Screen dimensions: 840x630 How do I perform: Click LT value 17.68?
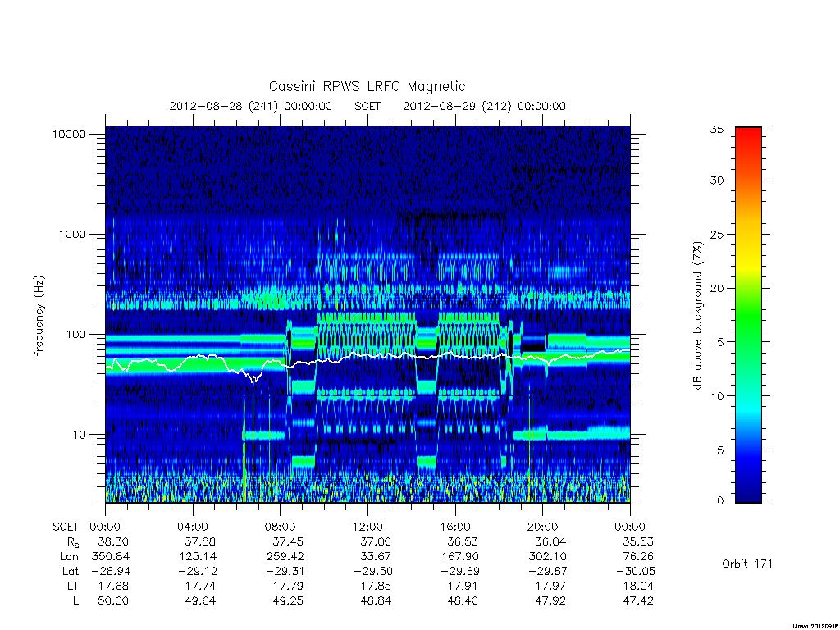(113, 586)
